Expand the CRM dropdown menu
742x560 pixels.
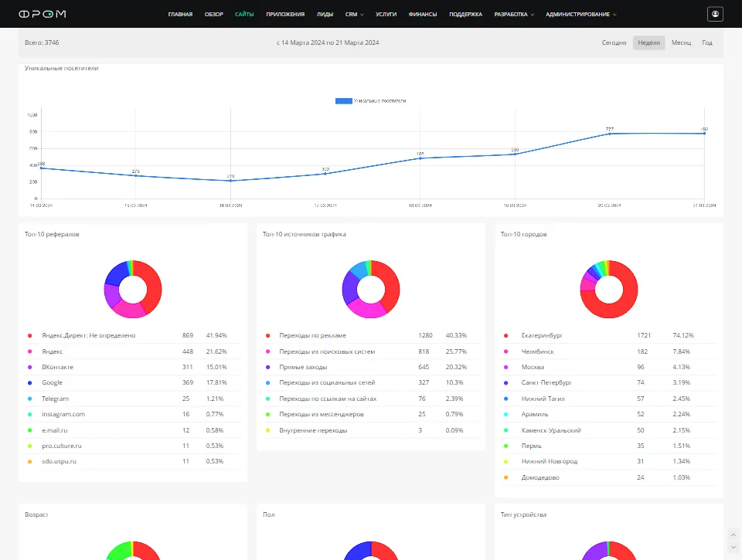355,14
